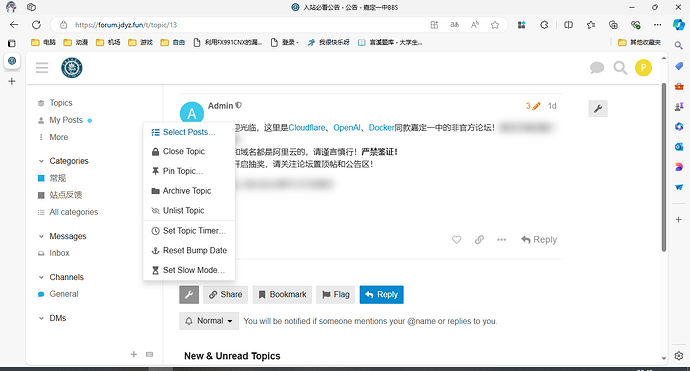Open the yellow P user avatar menu
The width and height of the screenshot is (690, 371).
point(643,68)
